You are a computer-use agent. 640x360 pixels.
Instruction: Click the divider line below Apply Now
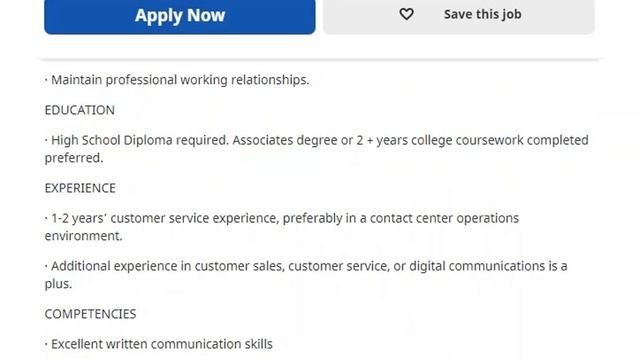pos(320,60)
